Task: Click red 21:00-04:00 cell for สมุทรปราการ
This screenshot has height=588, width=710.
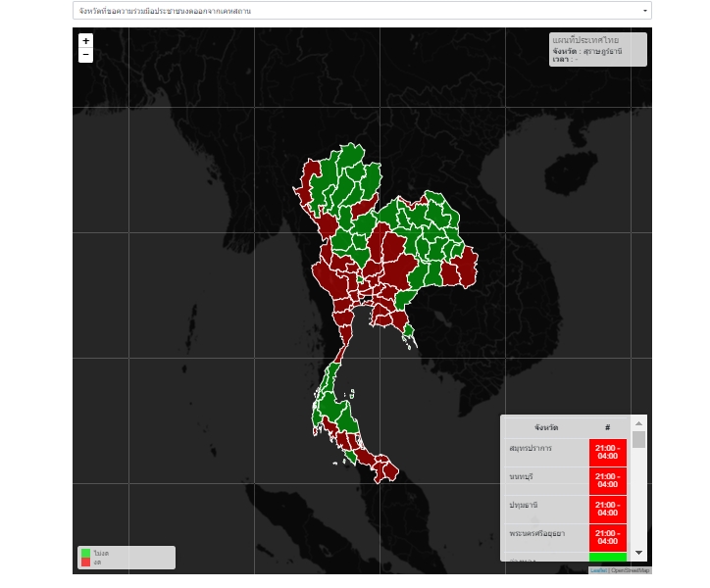Action: [608, 452]
